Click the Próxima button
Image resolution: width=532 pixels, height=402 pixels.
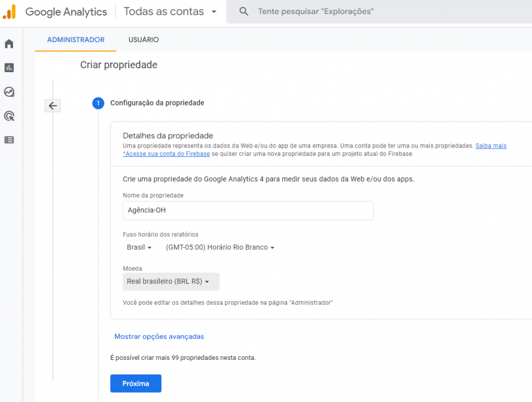[x=136, y=383]
